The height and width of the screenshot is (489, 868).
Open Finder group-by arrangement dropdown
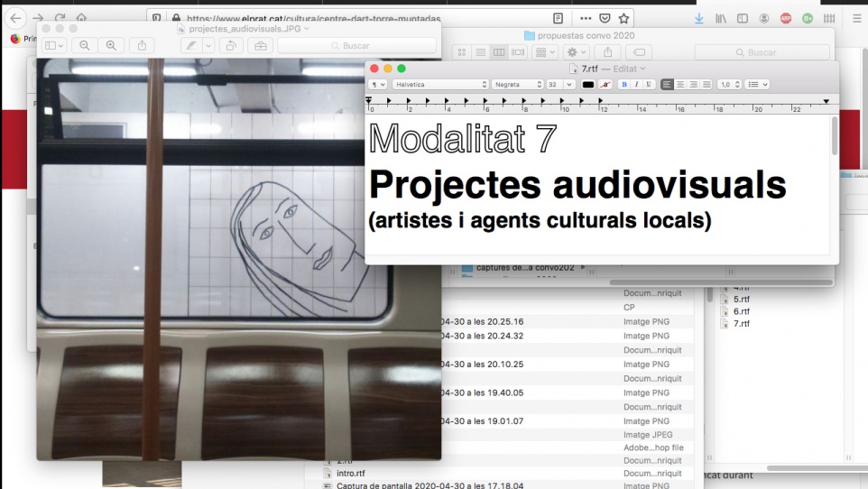[x=545, y=52]
